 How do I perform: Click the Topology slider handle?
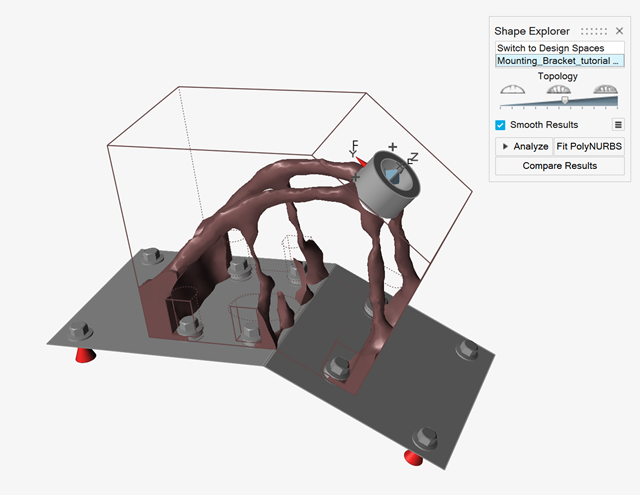pyautogui.click(x=564, y=101)
